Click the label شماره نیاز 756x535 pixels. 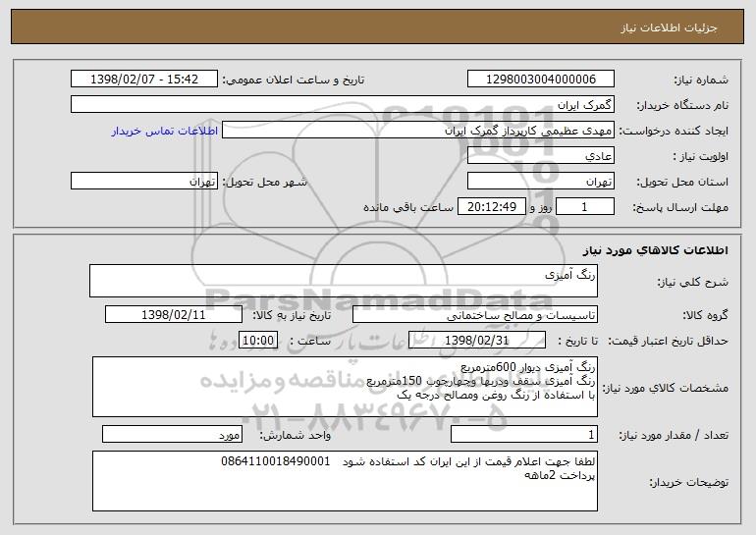(701, 80)
